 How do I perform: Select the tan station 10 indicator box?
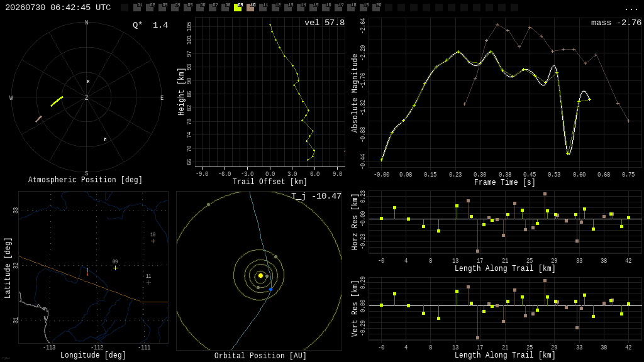click(250, 8)
